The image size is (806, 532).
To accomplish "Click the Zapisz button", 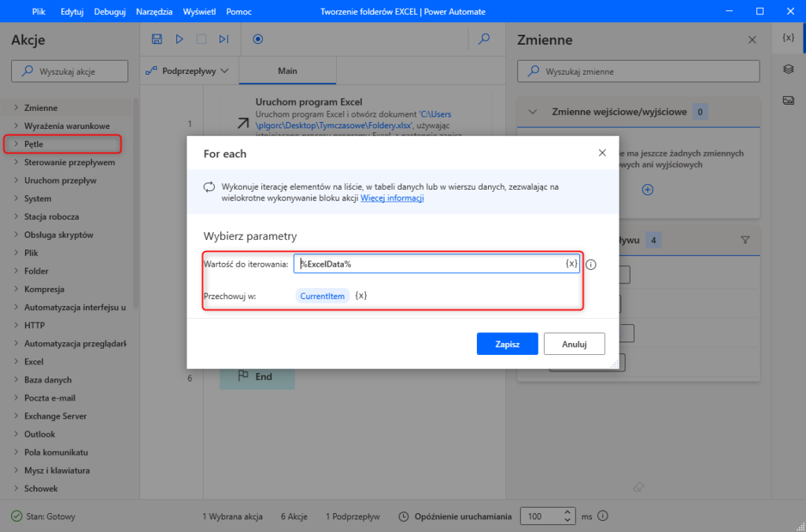I will [507, 344].
